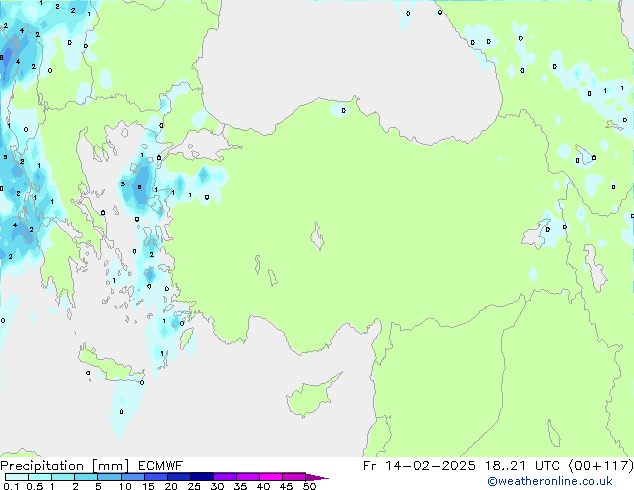Image resolution: width=634 pixels, height=490 pixels.
Task: Select the 40–45 mm magenta legend box
Action: 271,477
